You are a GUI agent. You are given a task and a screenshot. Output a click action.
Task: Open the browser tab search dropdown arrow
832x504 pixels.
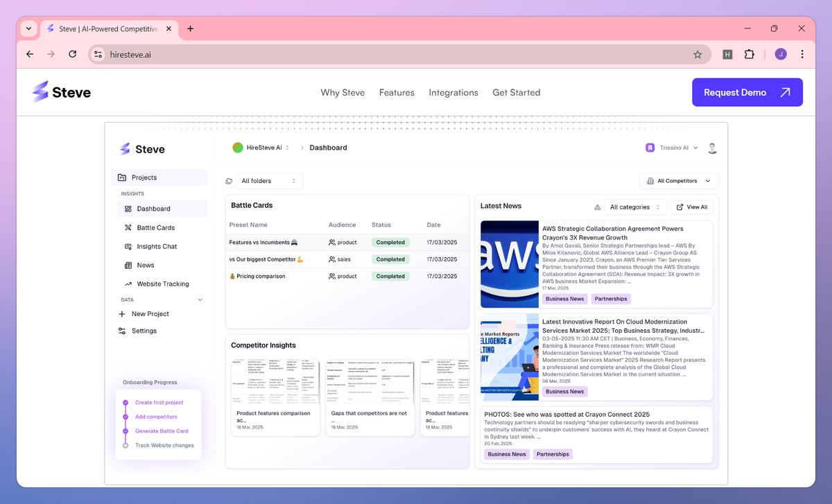[28, 28]
